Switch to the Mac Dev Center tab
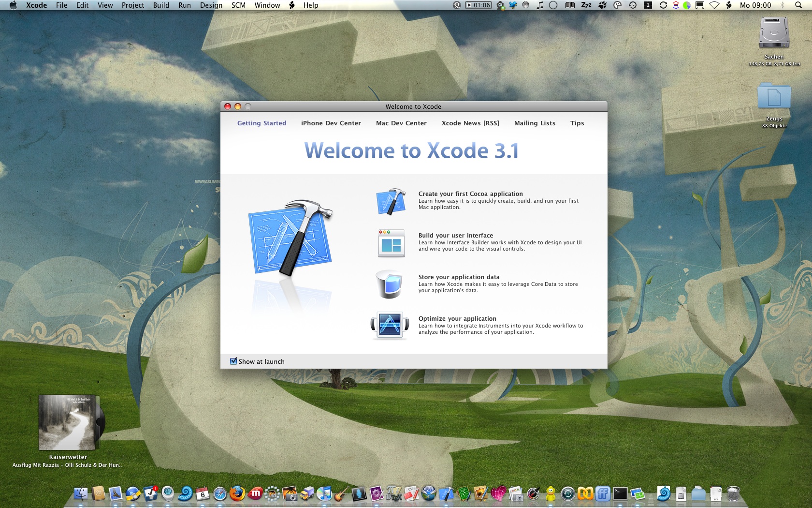 pos(401,123)
